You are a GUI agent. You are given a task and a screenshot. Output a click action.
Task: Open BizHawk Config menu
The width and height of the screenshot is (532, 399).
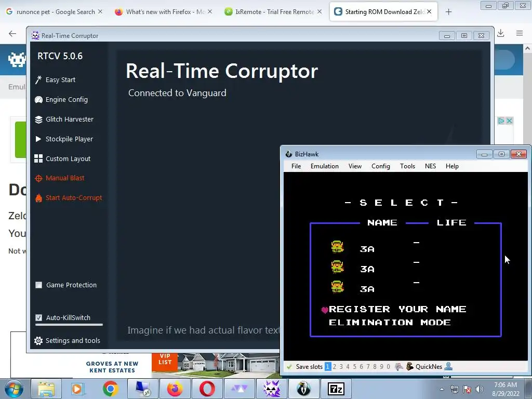381,166
